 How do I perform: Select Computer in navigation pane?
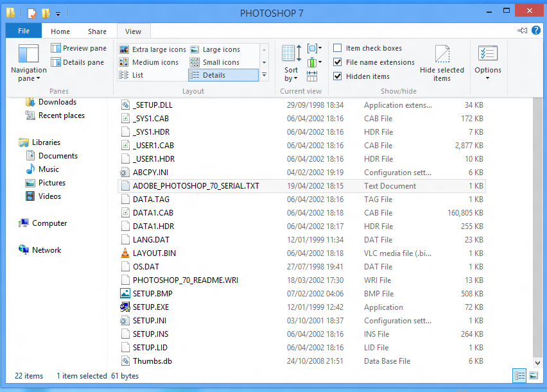(42, 223)
